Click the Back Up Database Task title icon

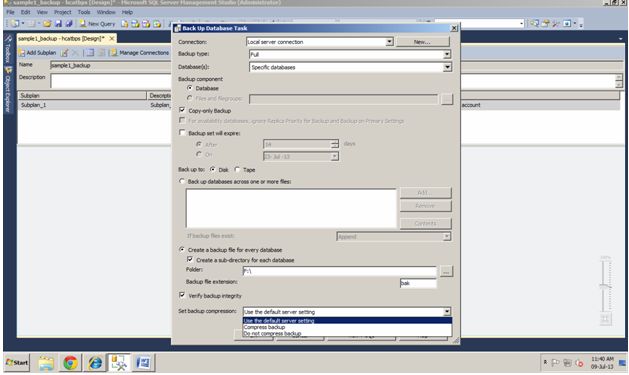click(178, 28)
